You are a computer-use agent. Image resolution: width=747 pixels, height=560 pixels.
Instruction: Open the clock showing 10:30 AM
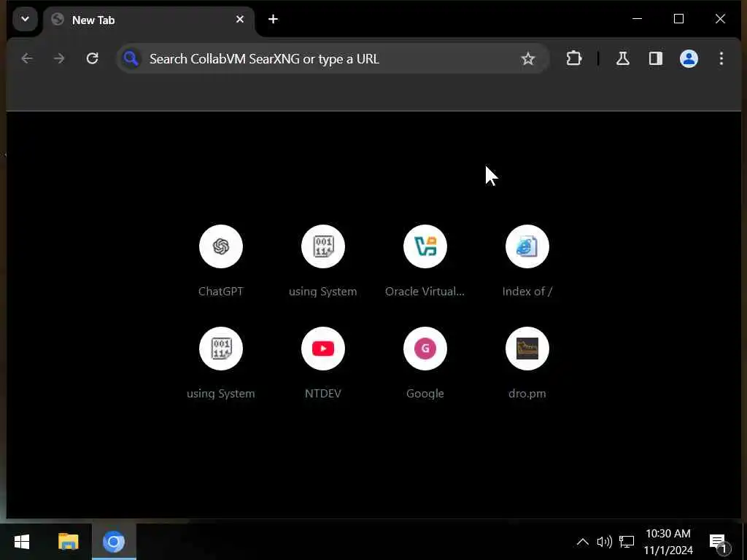click(668, 542)
